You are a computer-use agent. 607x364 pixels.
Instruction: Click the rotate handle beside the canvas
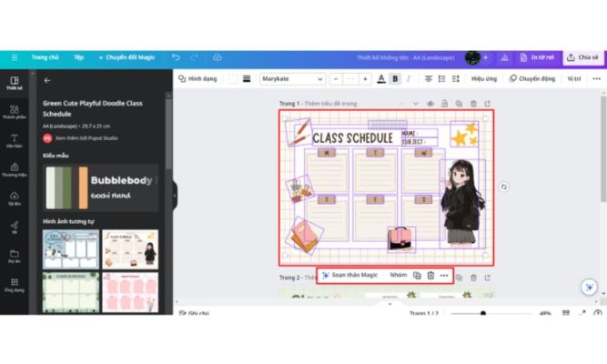(x=503, y=187)
